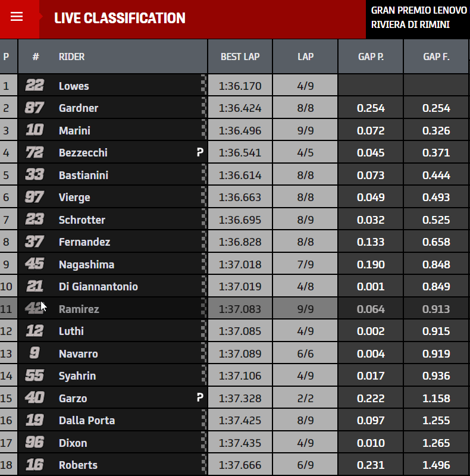Select rider Di Giannantonio row
The image size is (470, 476).
click(98, 287)
